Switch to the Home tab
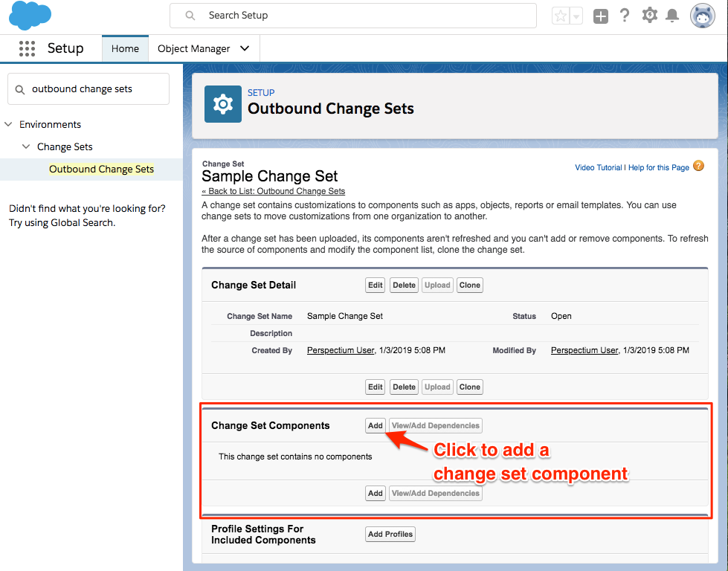728x571 pixels. pyautogui.click(x=125, y=49)
